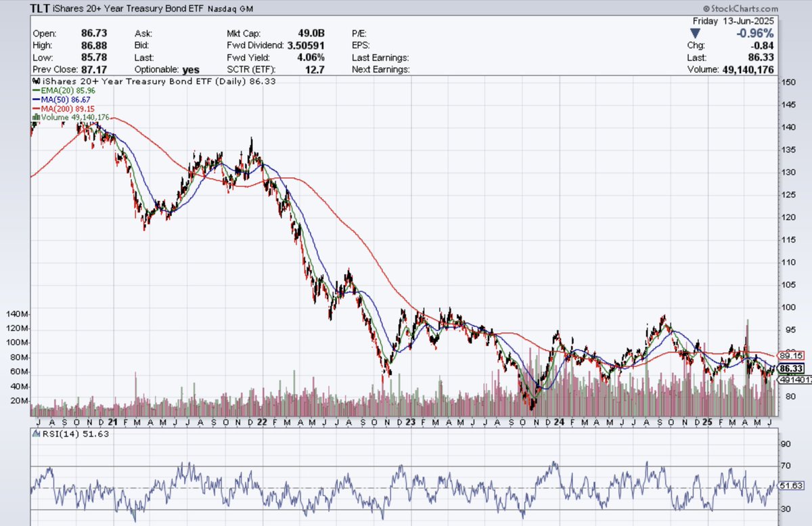Click the 24 year label on time axis
812x526 pixels.
pos(558,422)
